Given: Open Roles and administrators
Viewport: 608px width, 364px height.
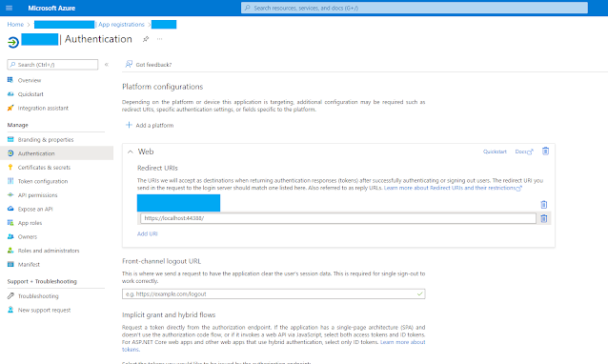Looking at the screenshot, I should pos(49,251).
